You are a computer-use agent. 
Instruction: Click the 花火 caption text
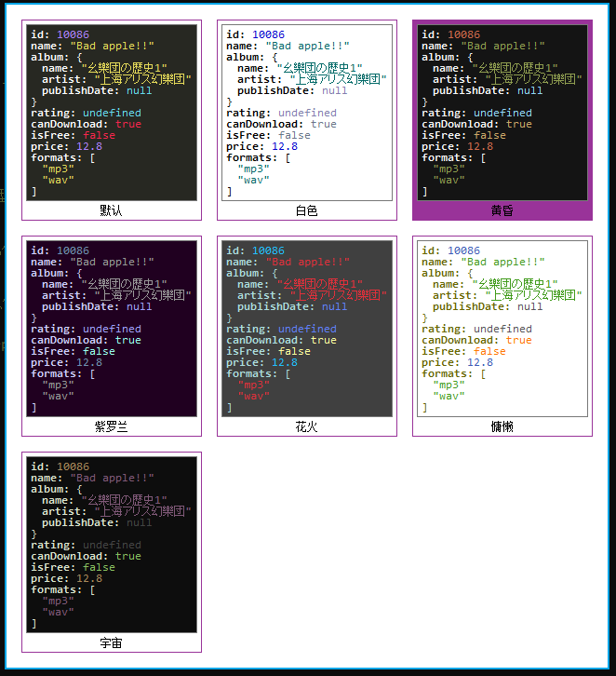tap(307, 427)
